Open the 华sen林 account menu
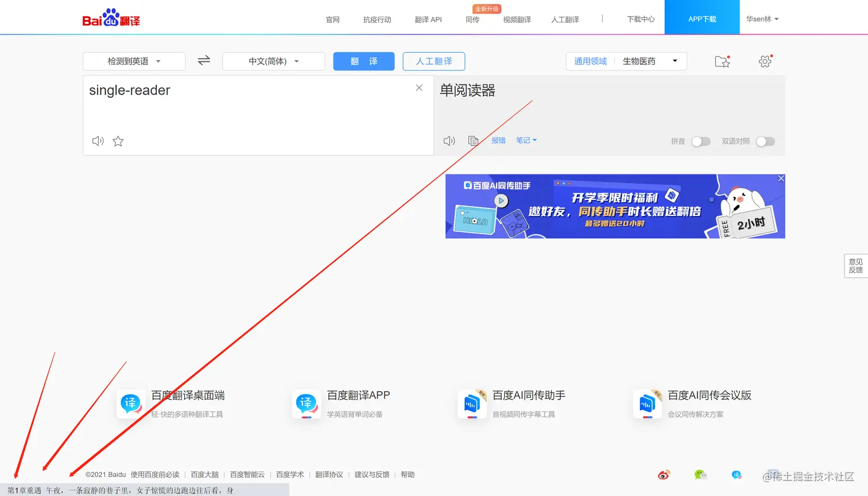The width and height of the screenshot is (868, 496). (x=762, y=19)
